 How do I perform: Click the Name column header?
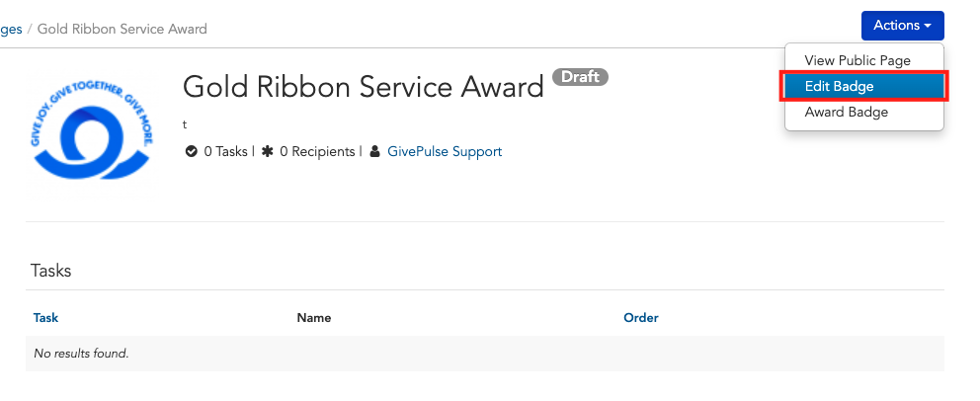(314, 317)
